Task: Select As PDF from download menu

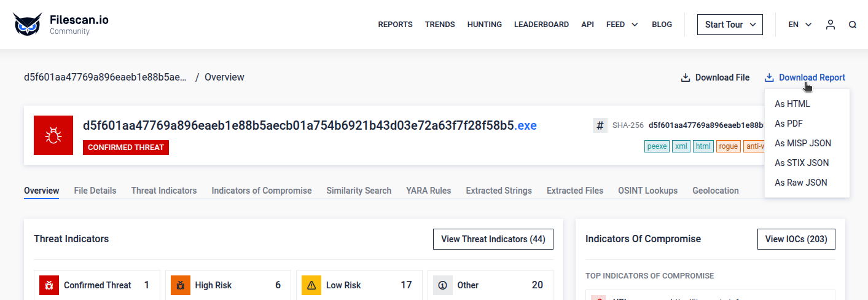Action: 789,124
